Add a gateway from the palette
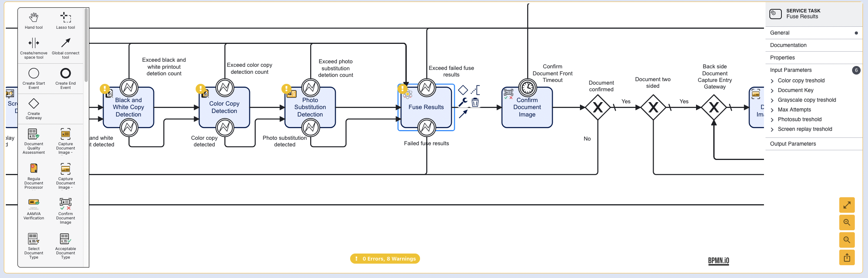868x278 pixels. point(34,104)
